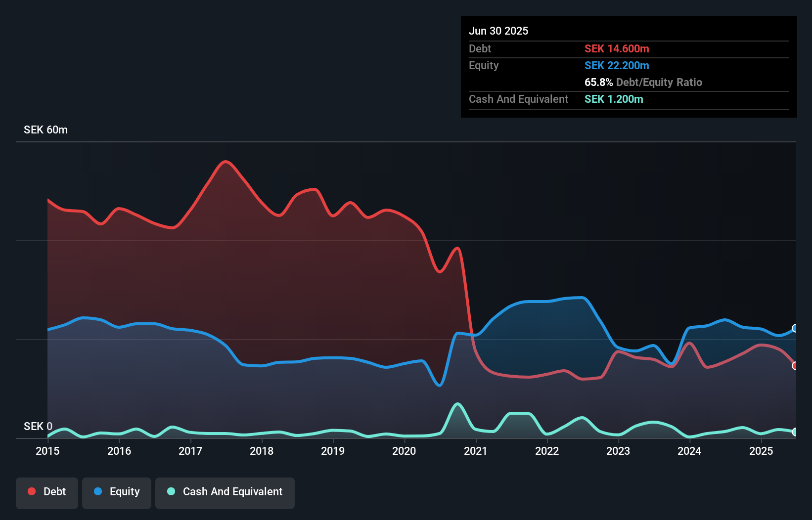The image size is (812, 520).
Task: Click the red Debt legend dot
Action: tap(31, 491)
